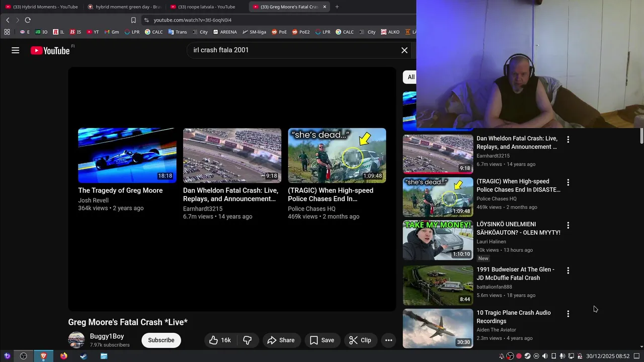644x362 pixels.
Task: Open the 'PoE2' bookmark
Action: click(300, 32)
